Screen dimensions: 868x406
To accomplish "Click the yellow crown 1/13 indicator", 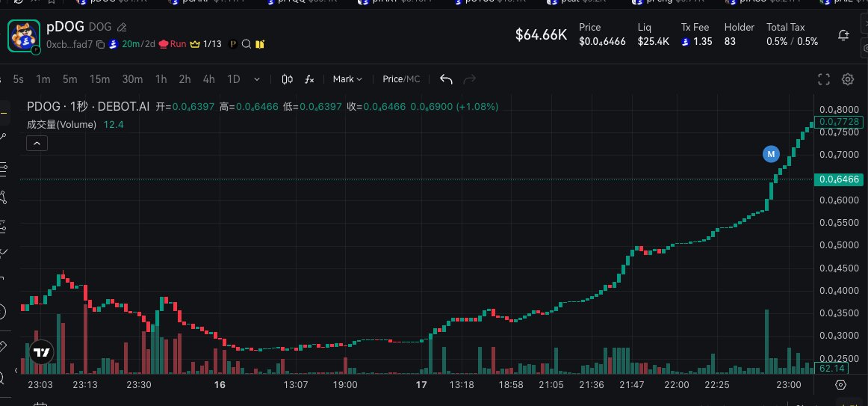I will point(205,44).
